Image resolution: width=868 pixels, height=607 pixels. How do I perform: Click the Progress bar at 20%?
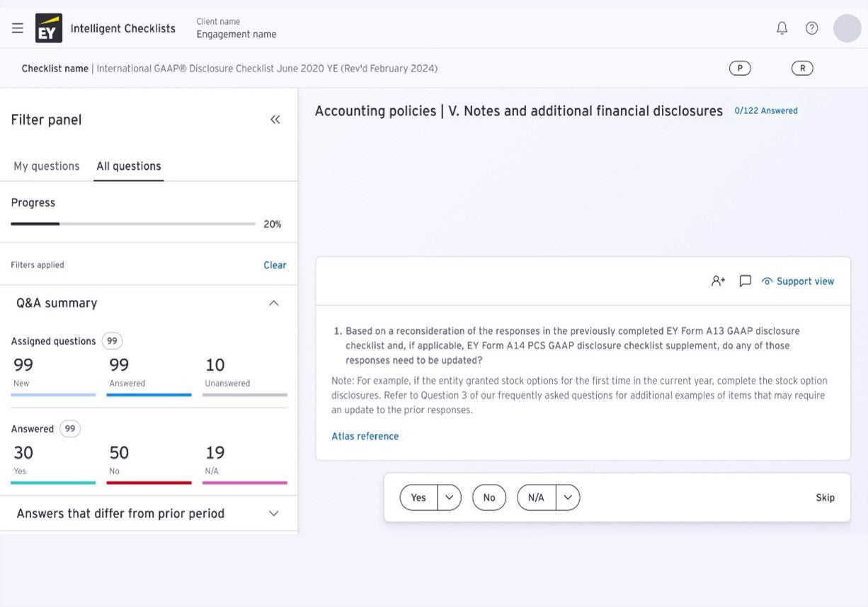tap(133, 224)
